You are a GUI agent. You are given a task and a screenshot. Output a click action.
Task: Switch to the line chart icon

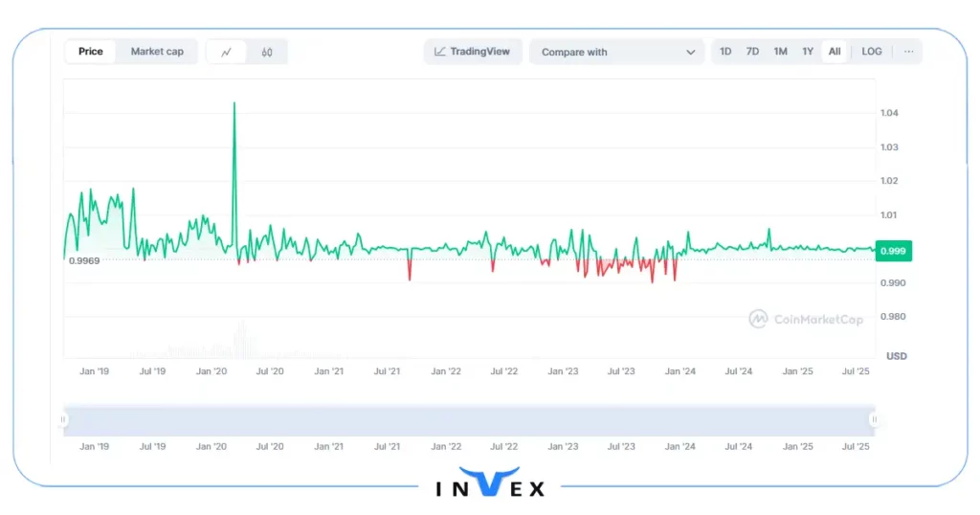click(x=226, y=52)
